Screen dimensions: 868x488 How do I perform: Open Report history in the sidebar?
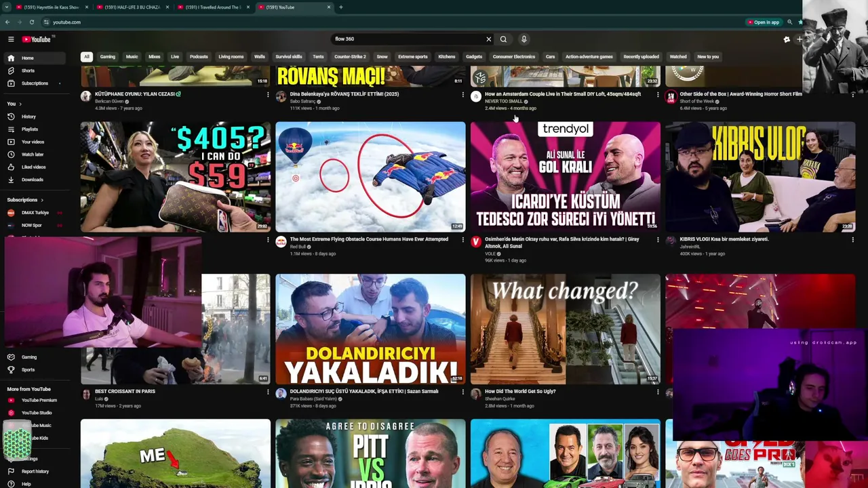[35, 472]
